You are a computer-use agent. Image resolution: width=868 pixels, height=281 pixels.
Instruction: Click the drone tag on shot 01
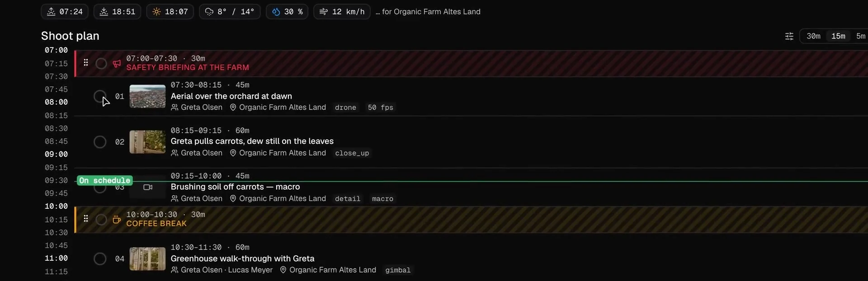(345, 108)
